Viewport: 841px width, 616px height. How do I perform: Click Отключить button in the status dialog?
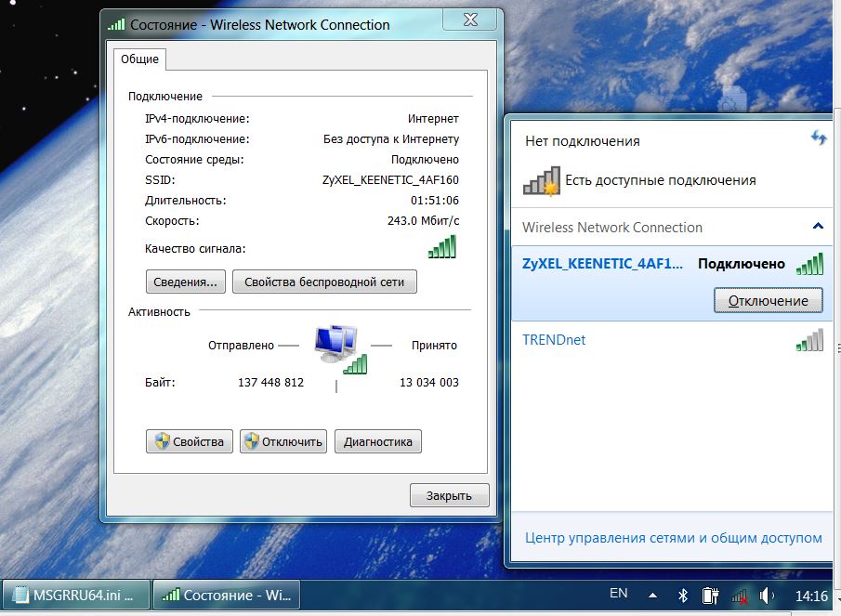pyautogui.click(x=283, y=441)
